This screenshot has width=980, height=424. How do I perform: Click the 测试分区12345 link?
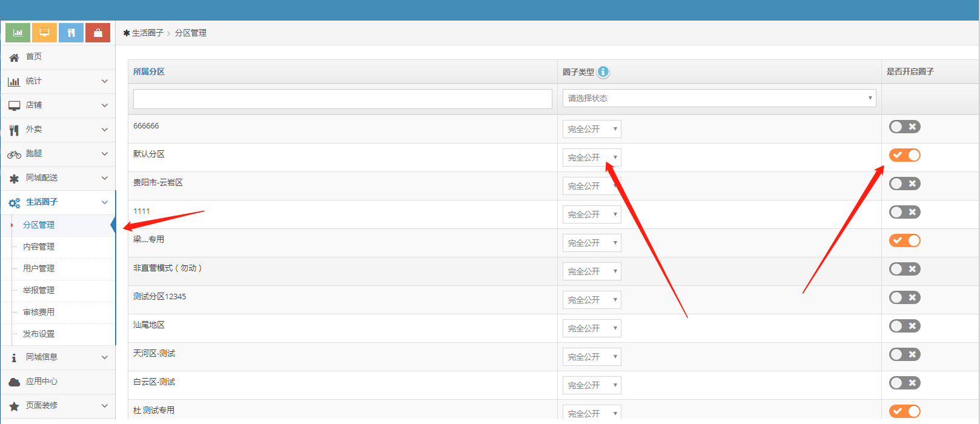coord(160,296)
